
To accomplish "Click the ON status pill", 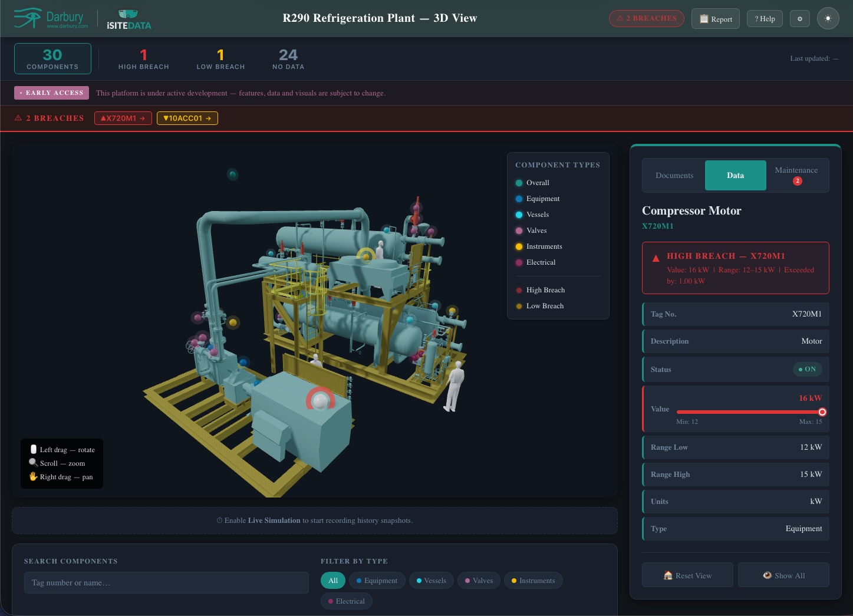I will tap(807, 369).
